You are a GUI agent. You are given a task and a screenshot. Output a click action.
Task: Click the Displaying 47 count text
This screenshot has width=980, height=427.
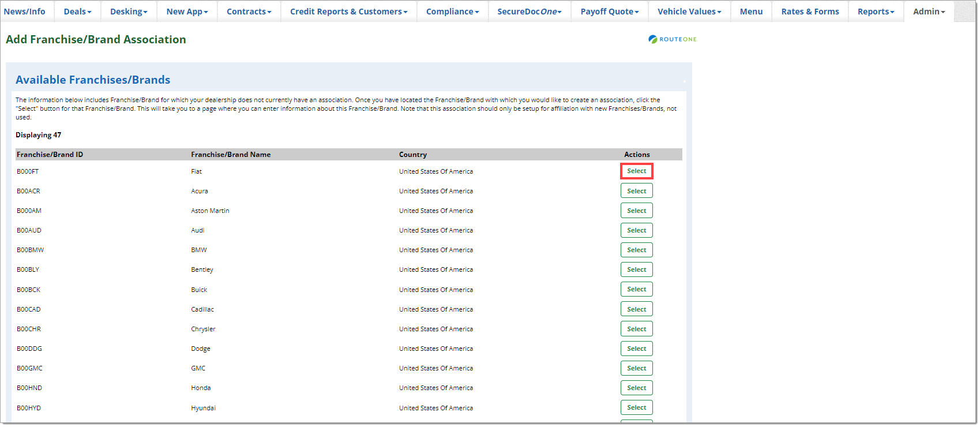[x=38, y=135]
